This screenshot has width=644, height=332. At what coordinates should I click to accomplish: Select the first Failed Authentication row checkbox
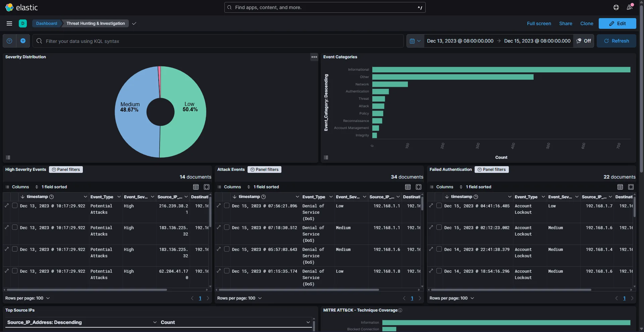439,205
